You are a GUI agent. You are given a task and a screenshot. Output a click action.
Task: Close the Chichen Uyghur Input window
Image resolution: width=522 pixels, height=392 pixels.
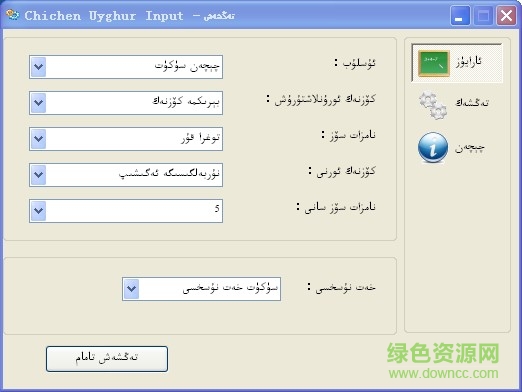click(506, 16)
